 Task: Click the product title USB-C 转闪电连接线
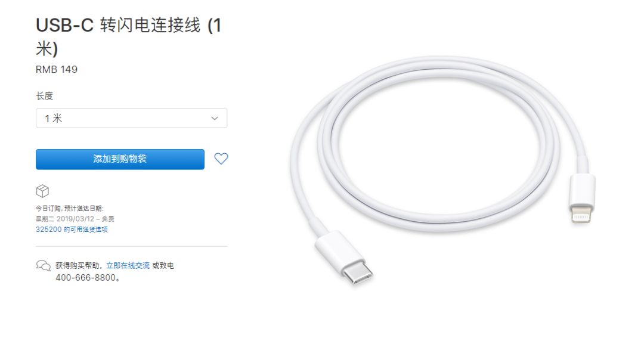pos(129,37)
